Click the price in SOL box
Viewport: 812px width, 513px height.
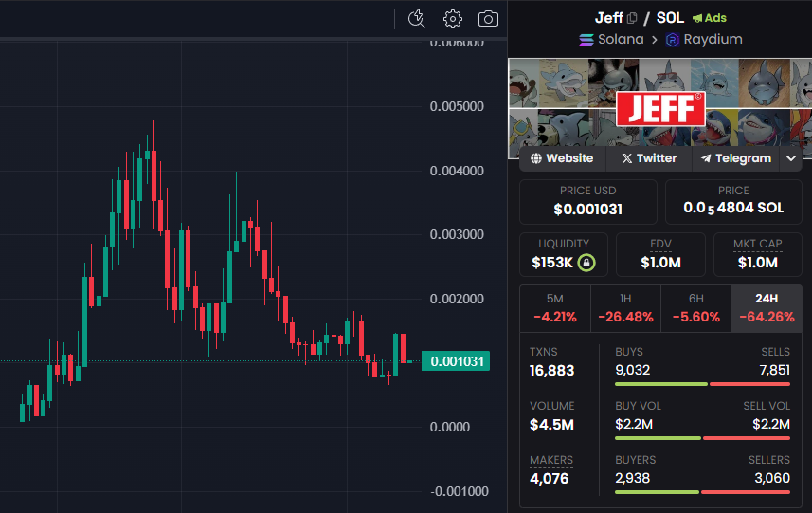pyautogui.click(x=733, y=202)
